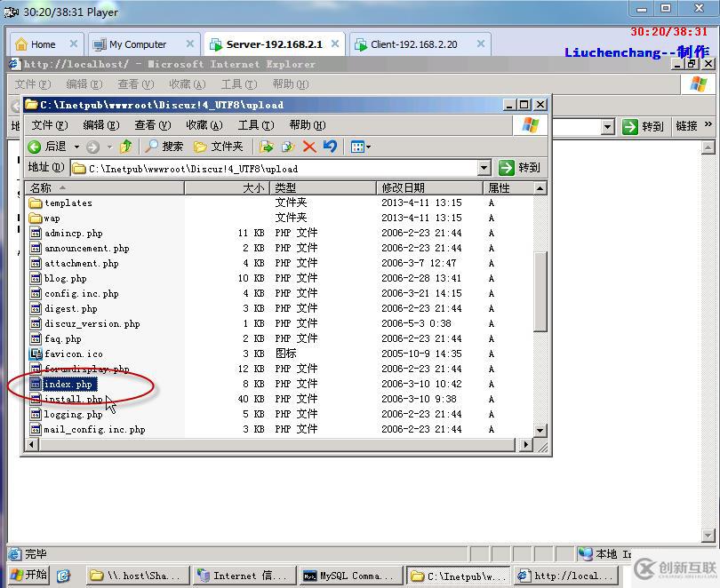The height and width of the screenshot is (588, 720).
Task: Select logging.php file name
Action: pyautogui.click(x=73, y=414)
